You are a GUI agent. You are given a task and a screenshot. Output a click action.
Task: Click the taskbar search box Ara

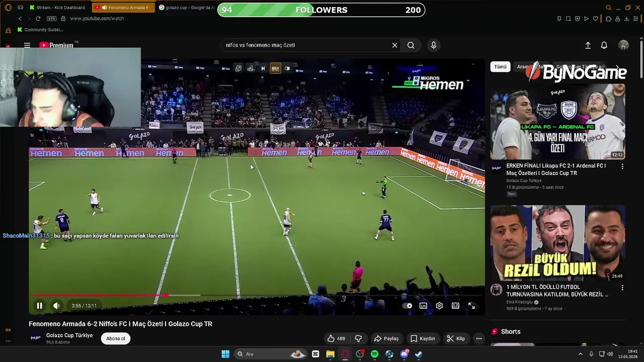click(271, 354)
